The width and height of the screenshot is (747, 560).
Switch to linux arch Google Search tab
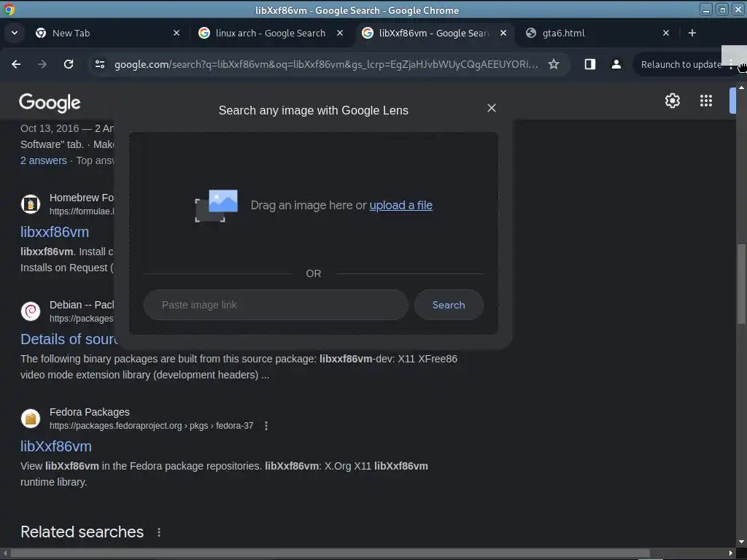[x=271, y=33]
